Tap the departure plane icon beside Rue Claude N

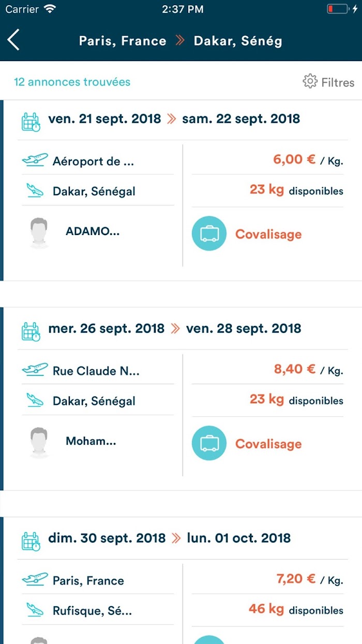click(35, 370)
